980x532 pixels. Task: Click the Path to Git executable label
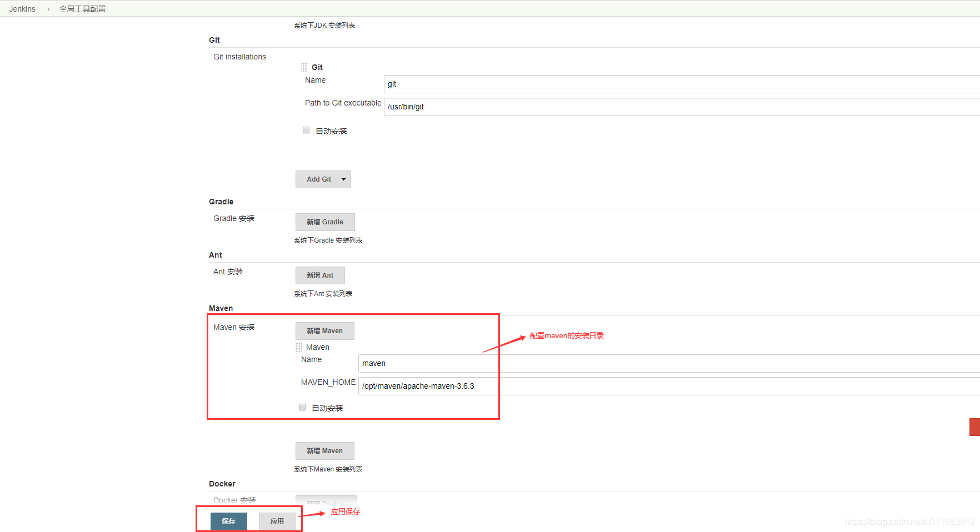(x=343, y=103)
